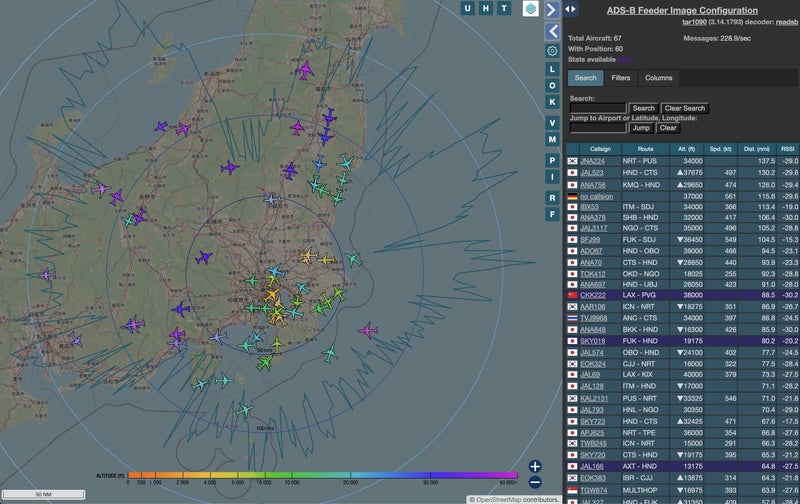
Task: Click the settings gear icon
Action: [552, 50]
